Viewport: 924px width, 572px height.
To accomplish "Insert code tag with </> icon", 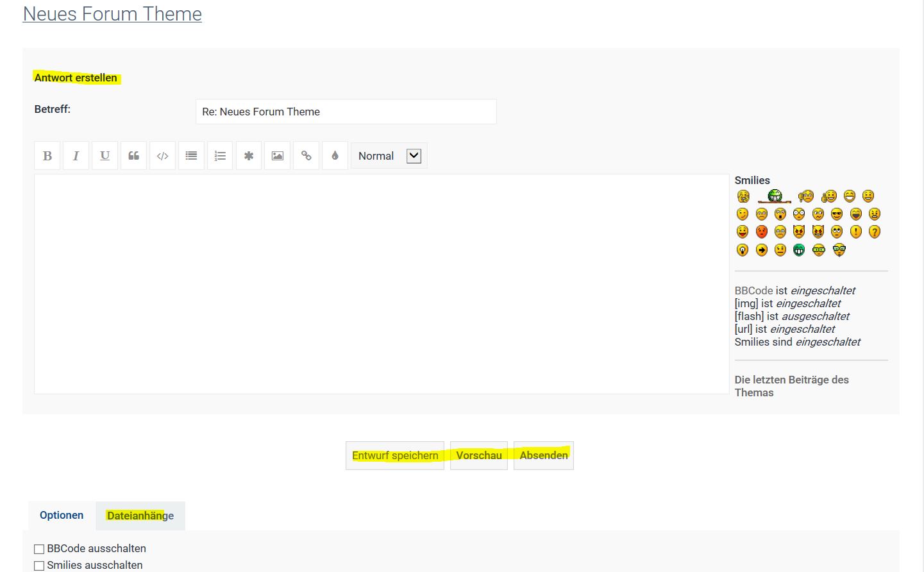I will click(x=163, y=156).
